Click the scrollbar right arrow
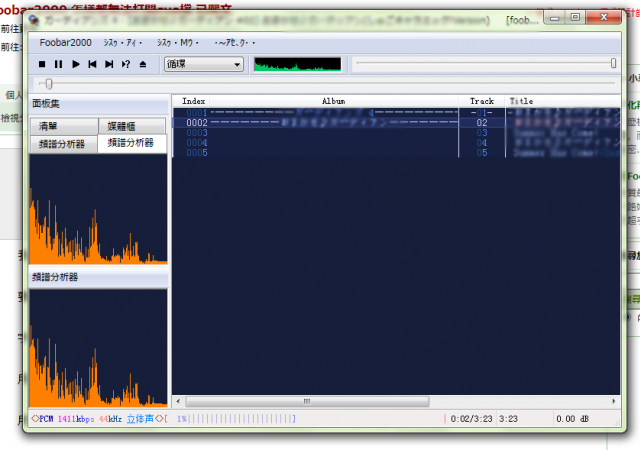 (614, 401)
